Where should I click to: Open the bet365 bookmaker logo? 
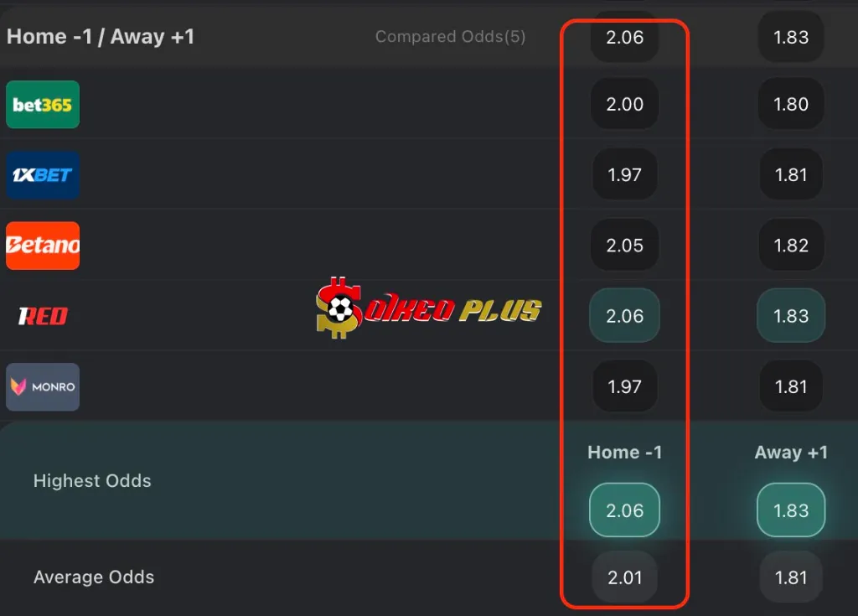43,105
